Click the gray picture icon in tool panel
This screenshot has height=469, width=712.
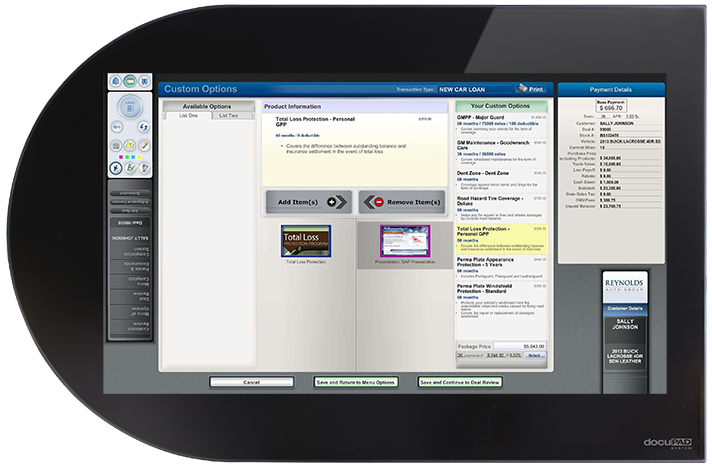116,146
